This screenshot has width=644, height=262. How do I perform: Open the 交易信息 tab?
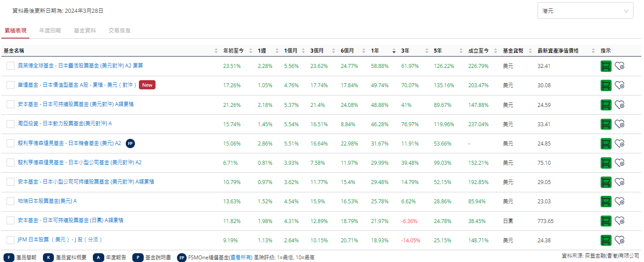pos(120,31)
